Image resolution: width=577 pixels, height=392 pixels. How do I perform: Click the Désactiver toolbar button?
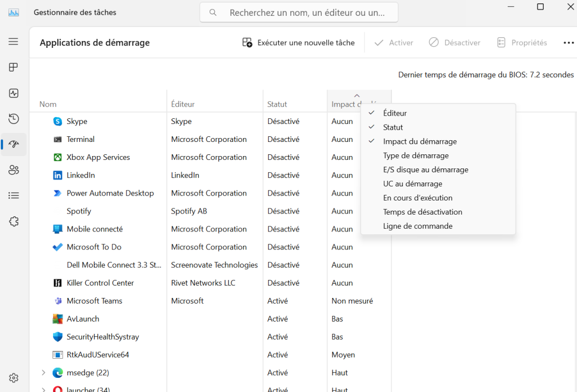coord(455,43)
